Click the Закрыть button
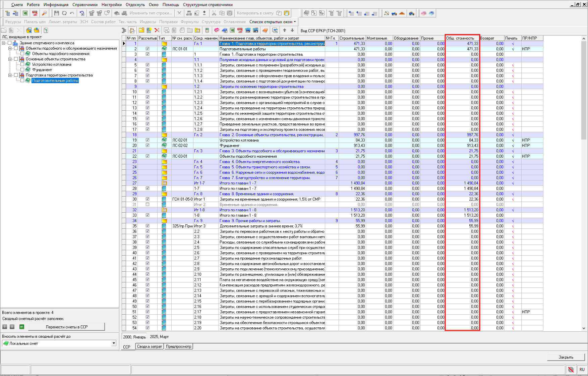This screenshot has height=376, width=588. tap(566, 357)
